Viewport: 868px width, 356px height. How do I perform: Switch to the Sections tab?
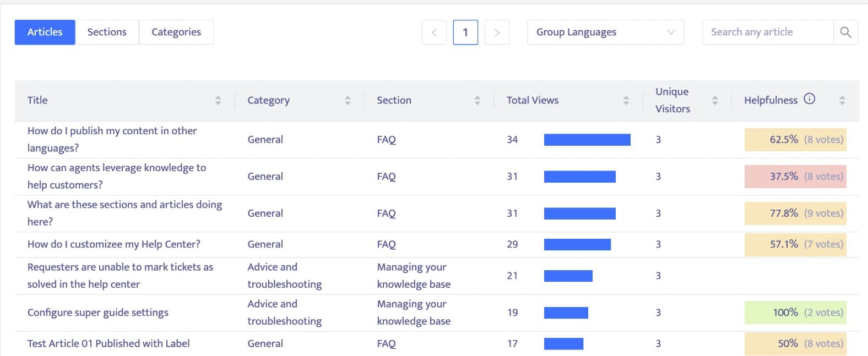pos(107,32)
